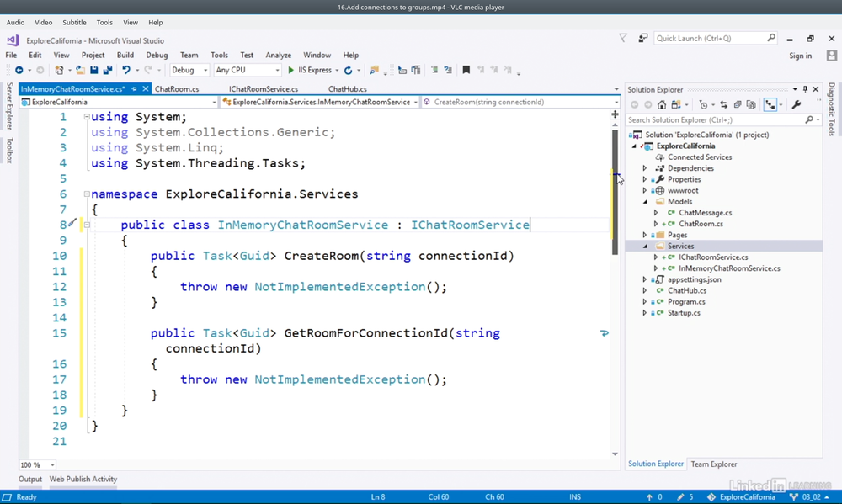Open the CreateRoom member navigation dropdown

click(616, 102)
